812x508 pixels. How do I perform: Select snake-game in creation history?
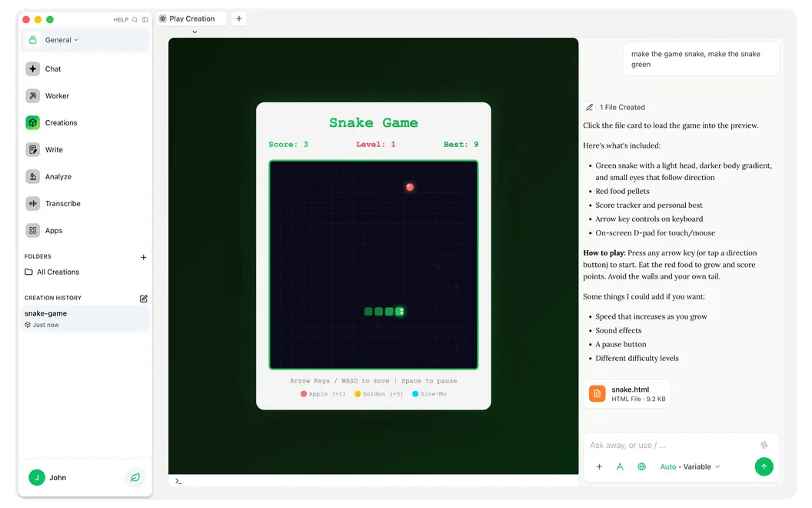(x=85, y=319)
